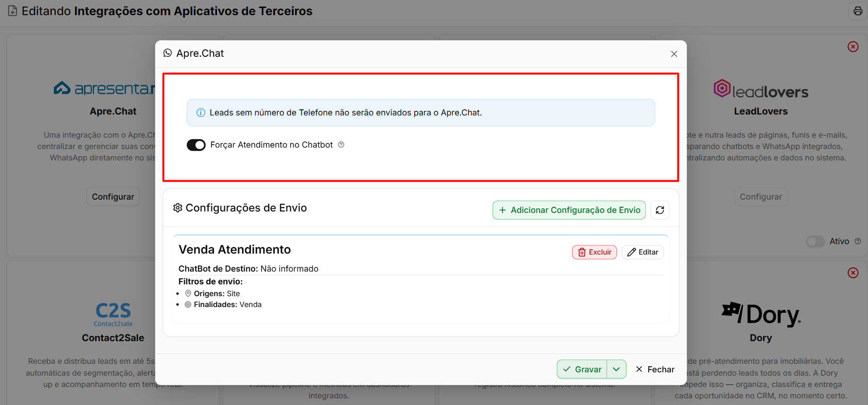Close the Apre.Chat dialog with X

click(x=674, y=54)
